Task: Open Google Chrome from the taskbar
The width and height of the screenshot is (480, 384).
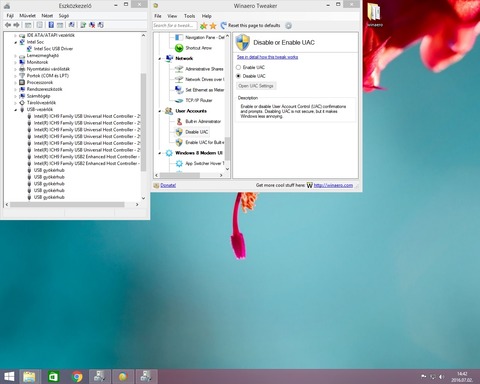Action: tap(77, 377)
